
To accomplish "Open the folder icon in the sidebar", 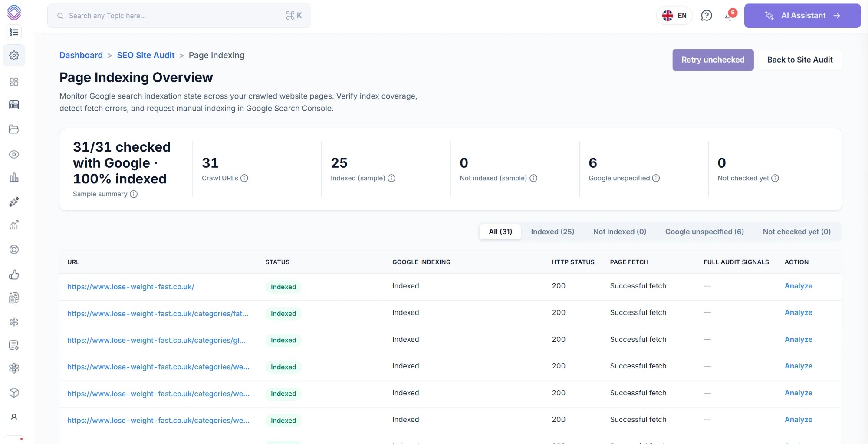I will [x=14, y=129].
